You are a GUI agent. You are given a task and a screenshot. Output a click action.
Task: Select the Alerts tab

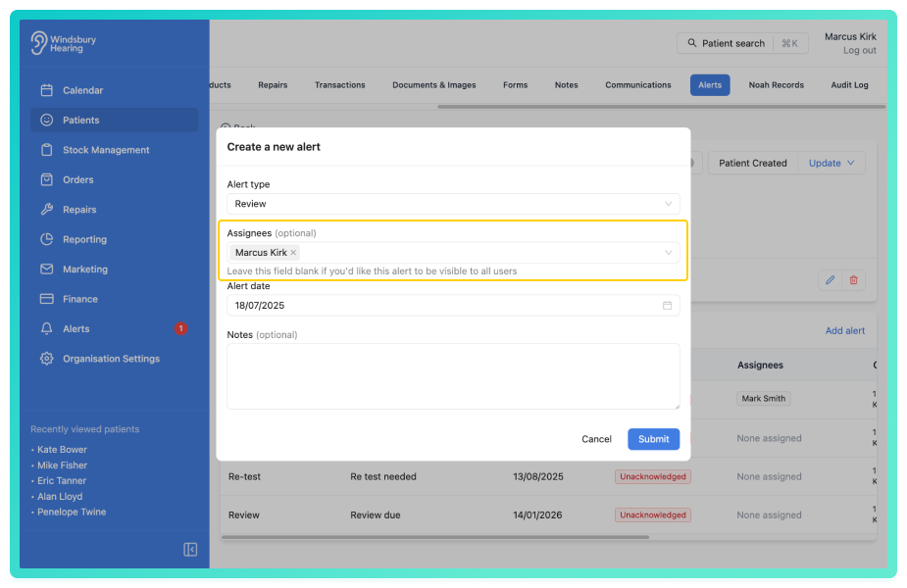[x=710, y=85]
